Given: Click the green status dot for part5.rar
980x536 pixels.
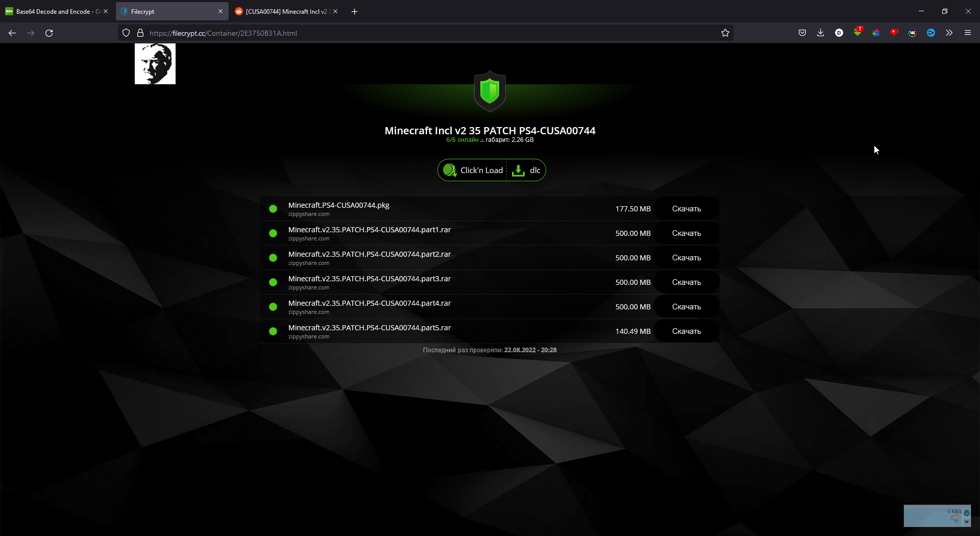Looking at the screenshot, I should (273, 331).
